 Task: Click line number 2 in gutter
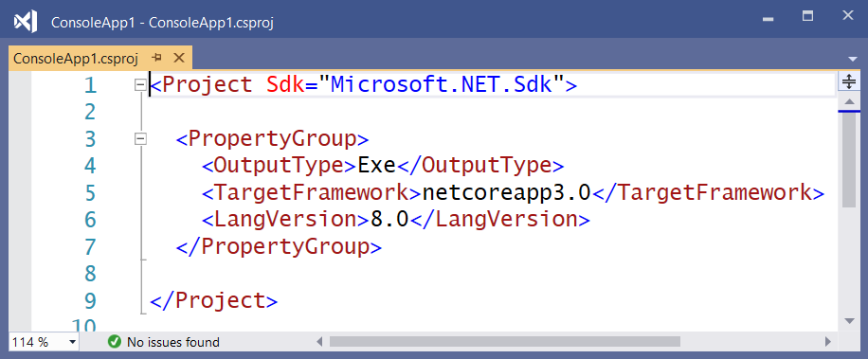pyautogui.click(x=90, y=113)
